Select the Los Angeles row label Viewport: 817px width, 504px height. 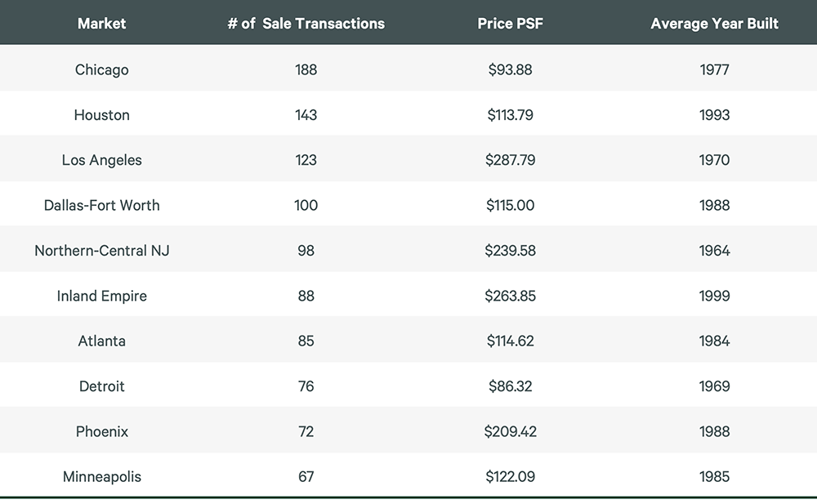coord(101,161)
